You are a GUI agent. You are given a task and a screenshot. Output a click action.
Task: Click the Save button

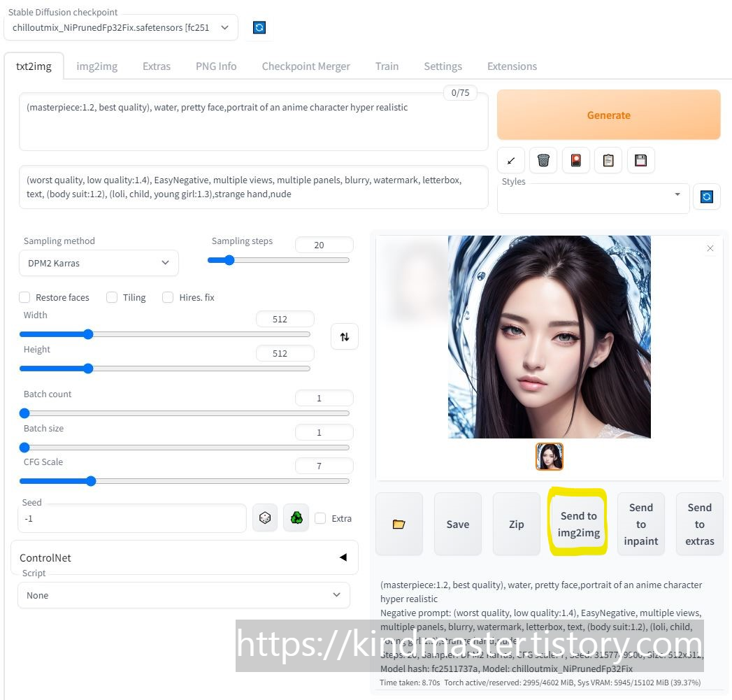tap(458, 524)
